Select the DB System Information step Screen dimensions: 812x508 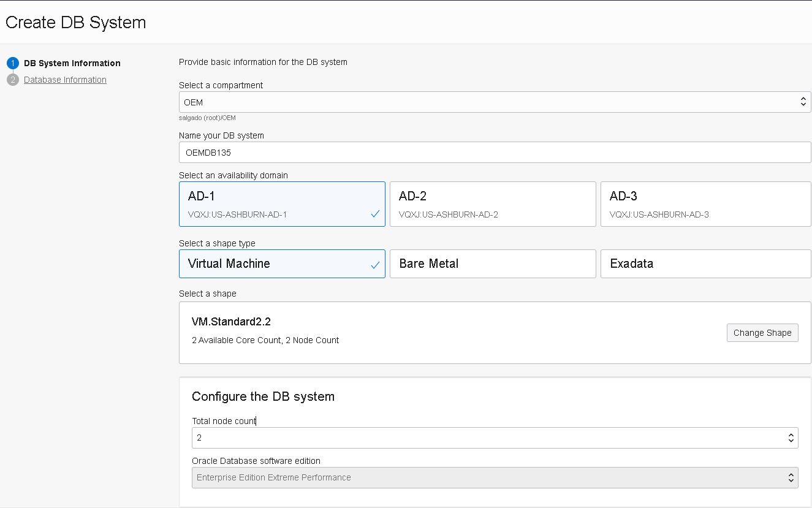click(x=72, y=63)
